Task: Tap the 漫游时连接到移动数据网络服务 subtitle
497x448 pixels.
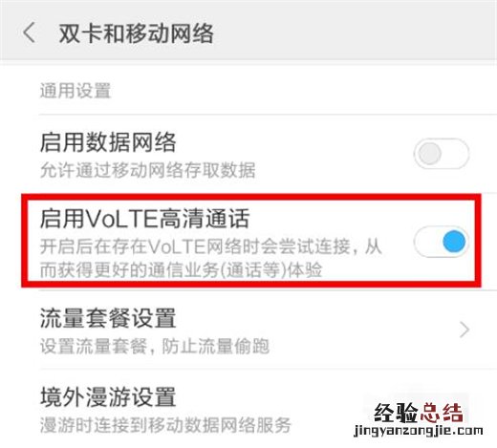Action: tap(165, 425)
